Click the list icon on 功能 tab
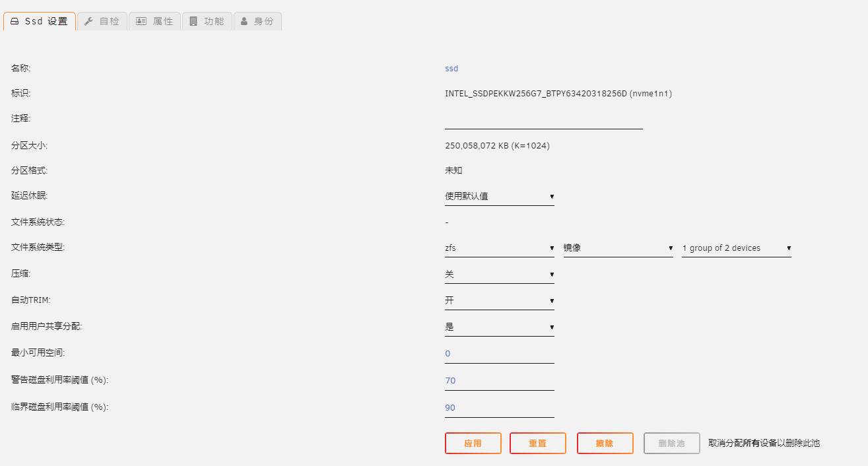Image resolution: width=868 pixels, height=466 pixels. pos(193,21)
